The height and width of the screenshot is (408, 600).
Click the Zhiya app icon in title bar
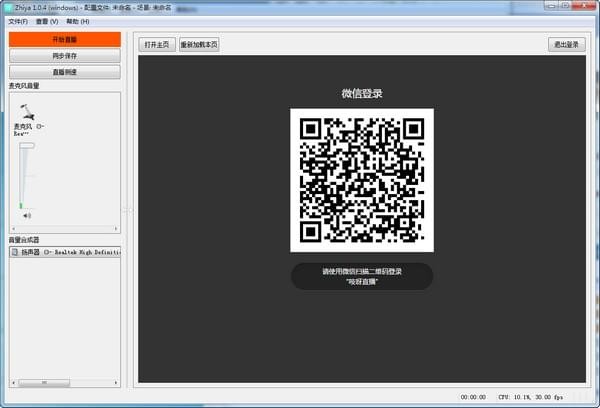coord(8,7)
